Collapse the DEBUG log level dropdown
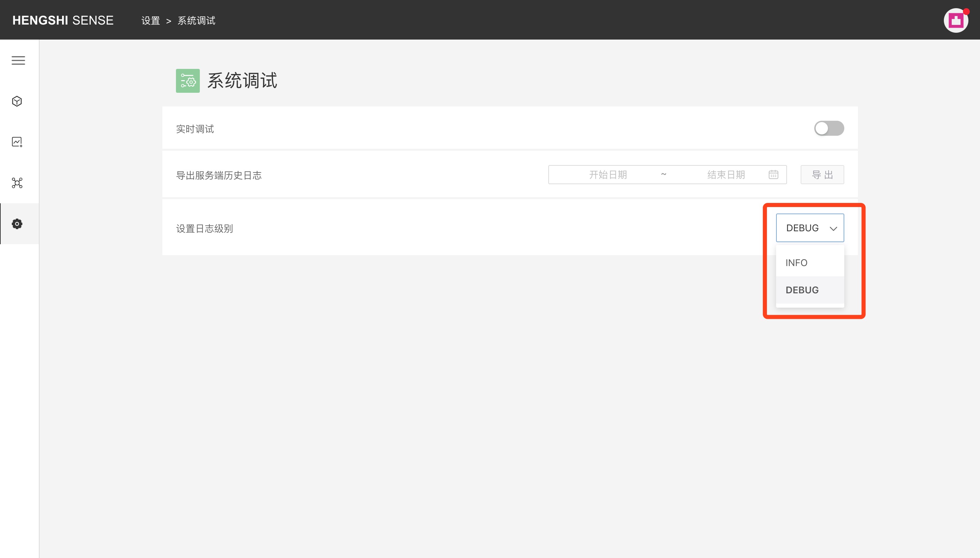Image resolution: width=980 pixels, height=558 pixels. [810, 228]
